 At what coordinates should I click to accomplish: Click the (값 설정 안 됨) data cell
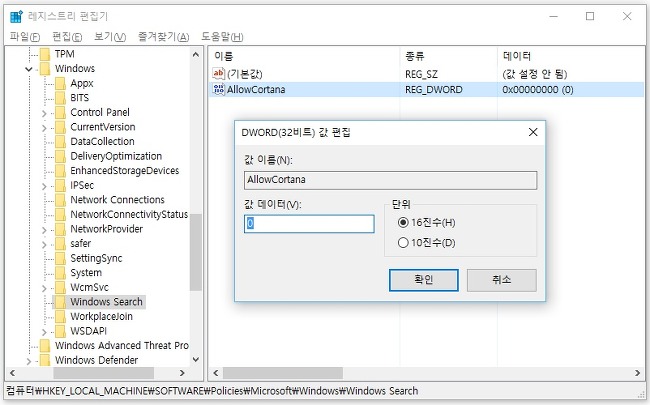(x=535, y=74)
